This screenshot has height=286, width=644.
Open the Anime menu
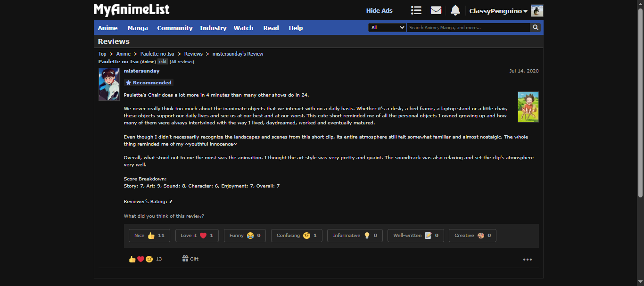(x=108, y=28)
